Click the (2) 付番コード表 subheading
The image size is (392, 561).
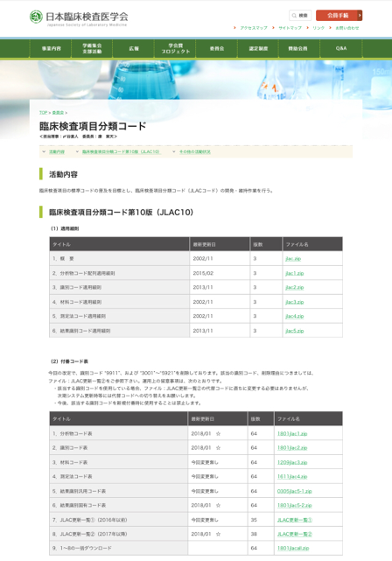tap(69, 361)
